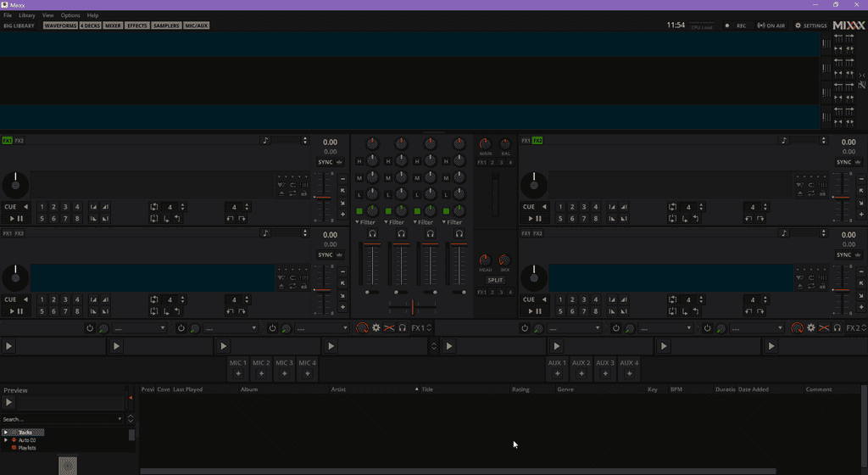Viewport: 868px width, 475px height.
Task: Toggle the EFFECTS section
Action: coord(136,25)
